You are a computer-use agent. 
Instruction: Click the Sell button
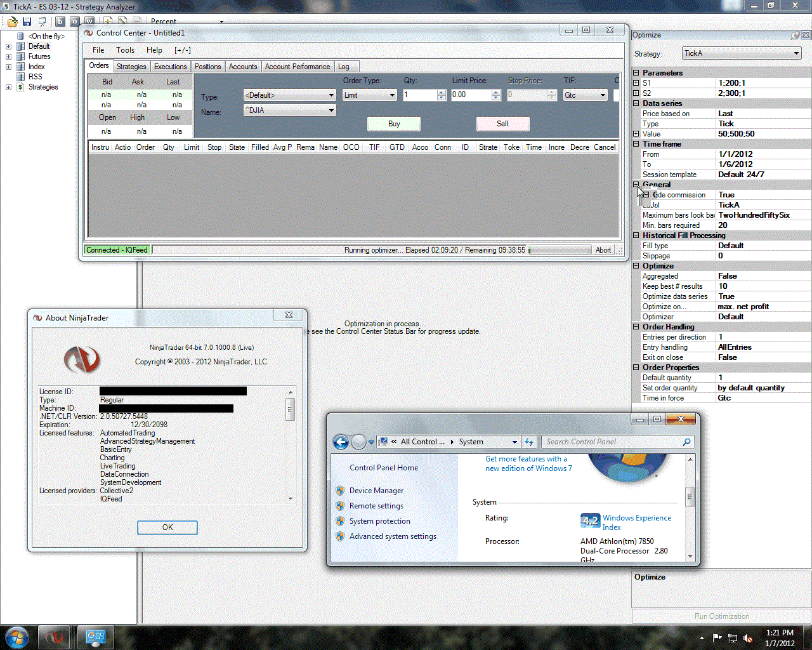[x=502, y=124]
